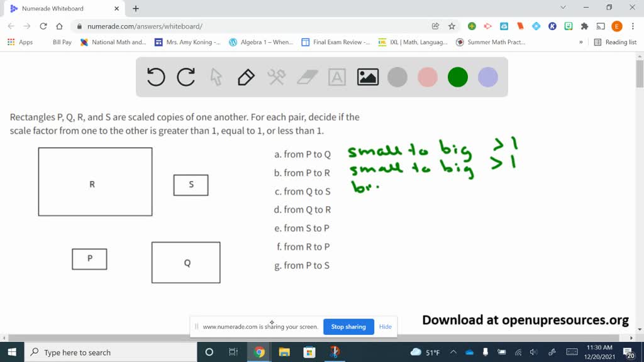Screen dimensions: 644x362
Task: Click the Redo arrow on the whiteboard toolbar
Action: click(186, 77)
